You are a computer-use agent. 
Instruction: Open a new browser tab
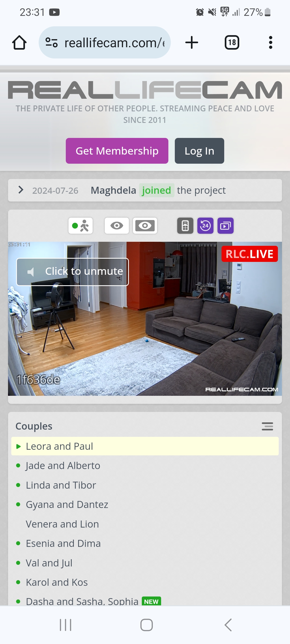pyautogui.click(x=192, y=43)
